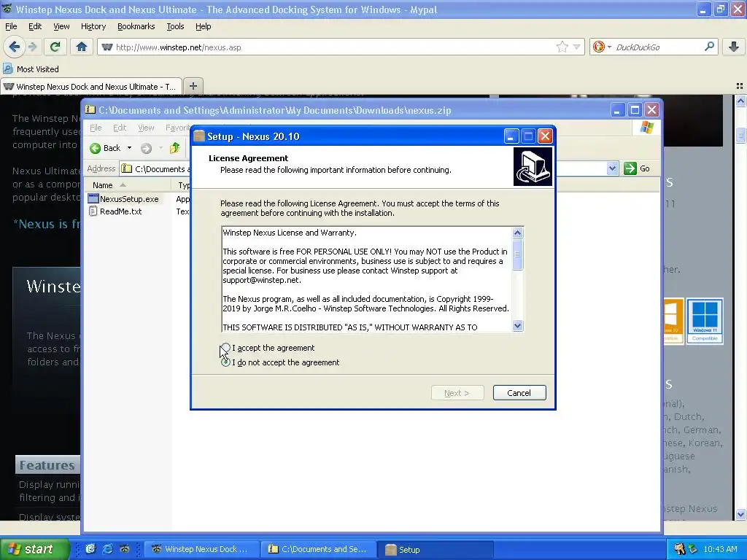The height and width of the screenshot is (560, 747).
Task: Click the taskbar clock 10:43 AM
Action: 720,549
